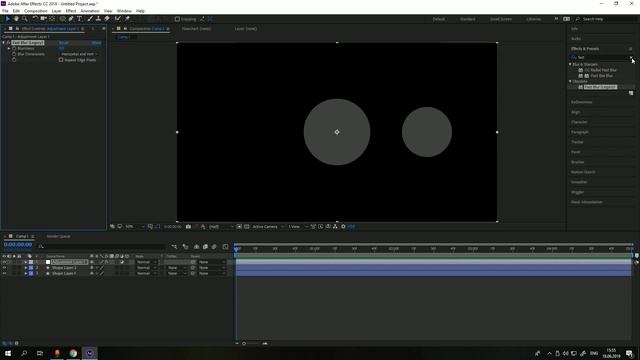
Task: Click the Search Help field
Action: tap(606, 19)
